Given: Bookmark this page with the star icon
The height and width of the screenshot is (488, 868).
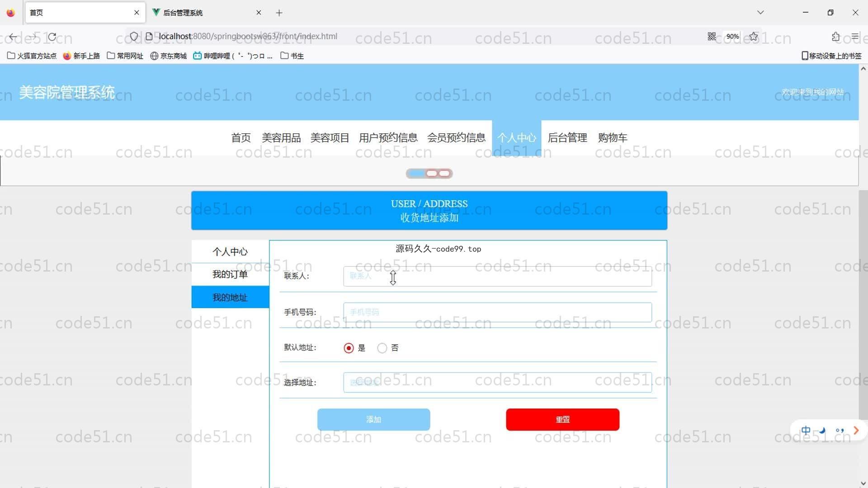Looking at the screenshot, I should pyautogui.click(x=754, y=36).
